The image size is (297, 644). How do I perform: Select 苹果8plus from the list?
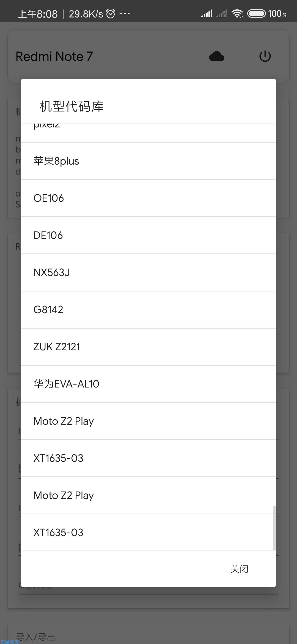tap(148, 161)
